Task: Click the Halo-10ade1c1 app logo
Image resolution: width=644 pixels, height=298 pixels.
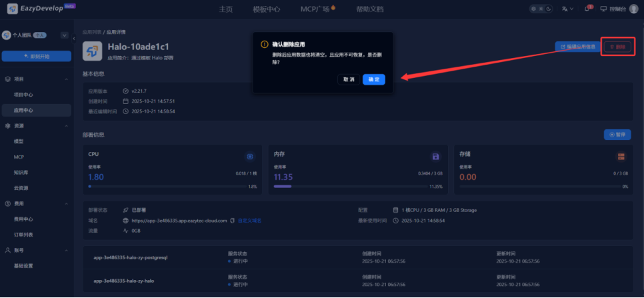Action: click(93, 51)
